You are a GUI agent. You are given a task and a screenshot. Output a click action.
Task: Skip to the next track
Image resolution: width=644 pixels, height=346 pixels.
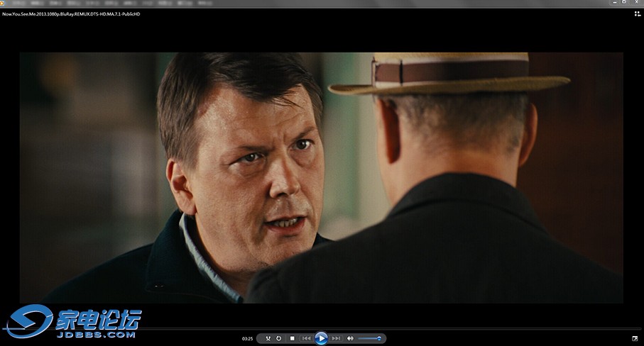pyautogui.click(x=337, y=339)
